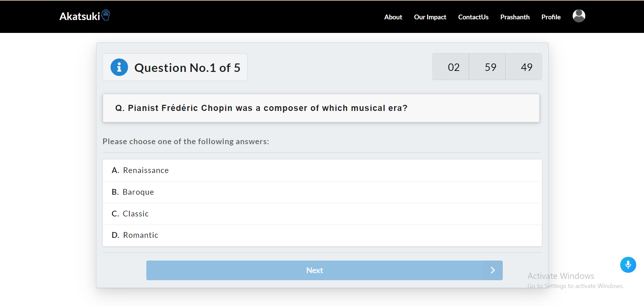Select answer B. Baroque
The image size is (644, 306).
click(322, 192)
